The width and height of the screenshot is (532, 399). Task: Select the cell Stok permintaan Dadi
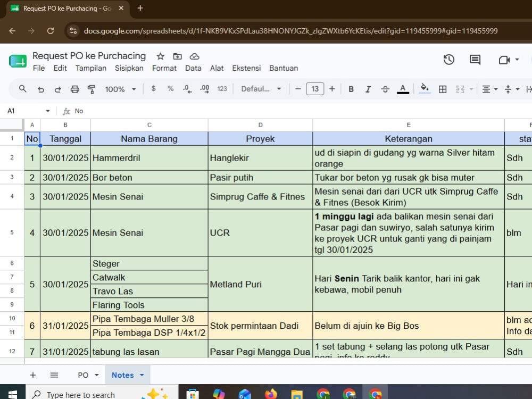click(x=260, y=326)
